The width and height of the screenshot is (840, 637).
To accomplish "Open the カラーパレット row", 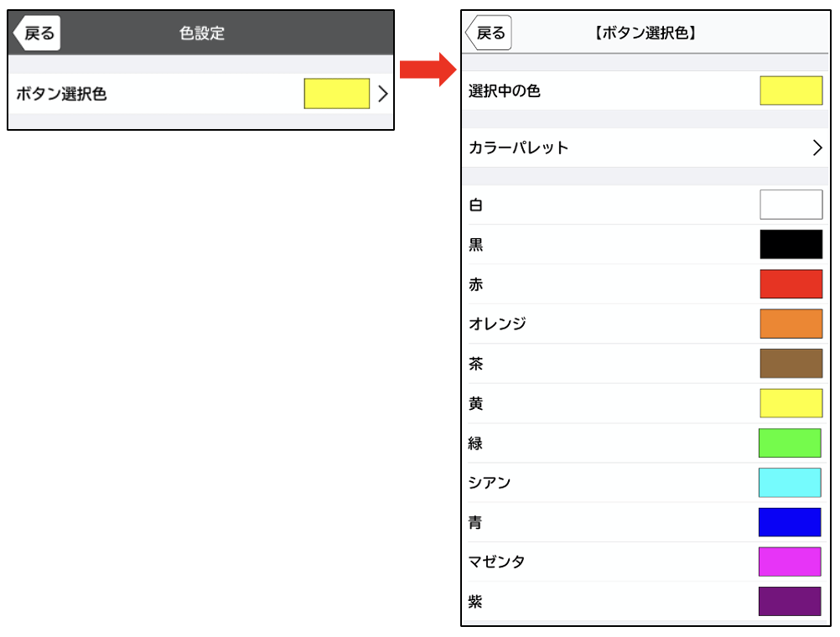I will coord(519,148).
